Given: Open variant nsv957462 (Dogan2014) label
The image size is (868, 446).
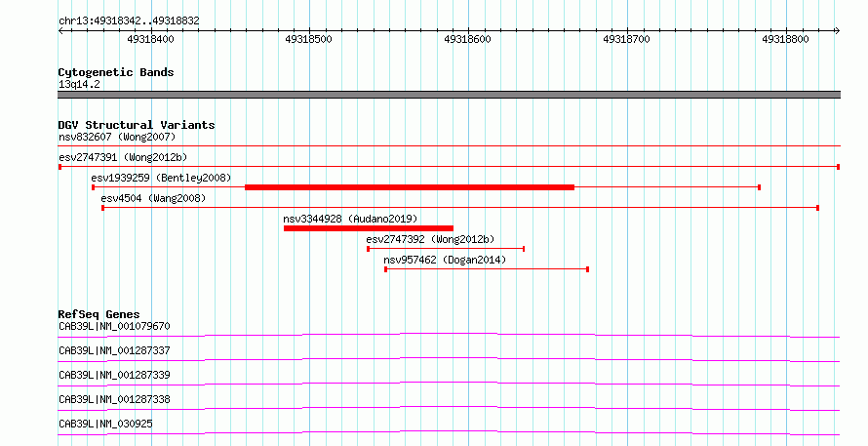Looking at the screenshot, I should (445, 260).
